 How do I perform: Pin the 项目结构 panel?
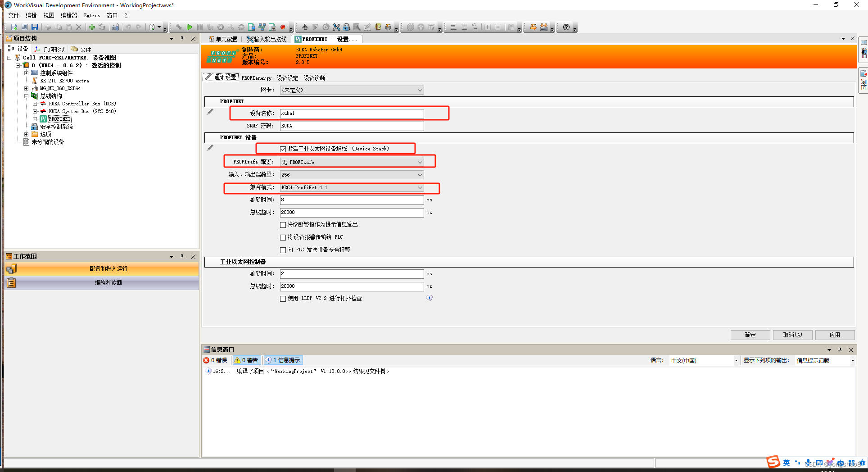tap(182, 38)
